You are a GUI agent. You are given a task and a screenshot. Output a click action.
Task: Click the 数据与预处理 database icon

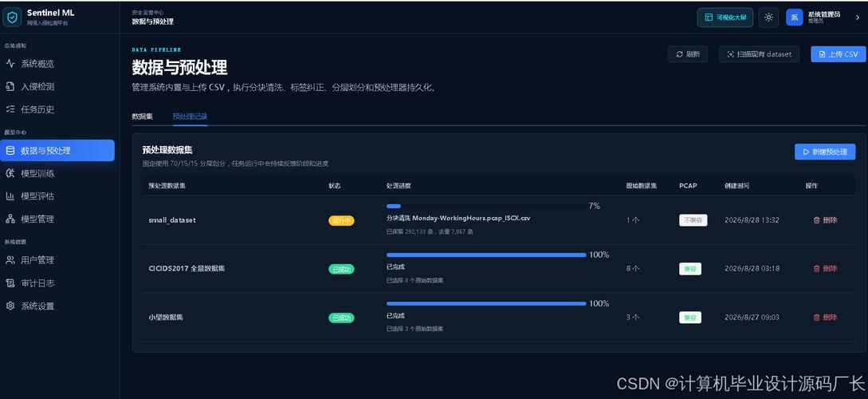click(10, 150)
